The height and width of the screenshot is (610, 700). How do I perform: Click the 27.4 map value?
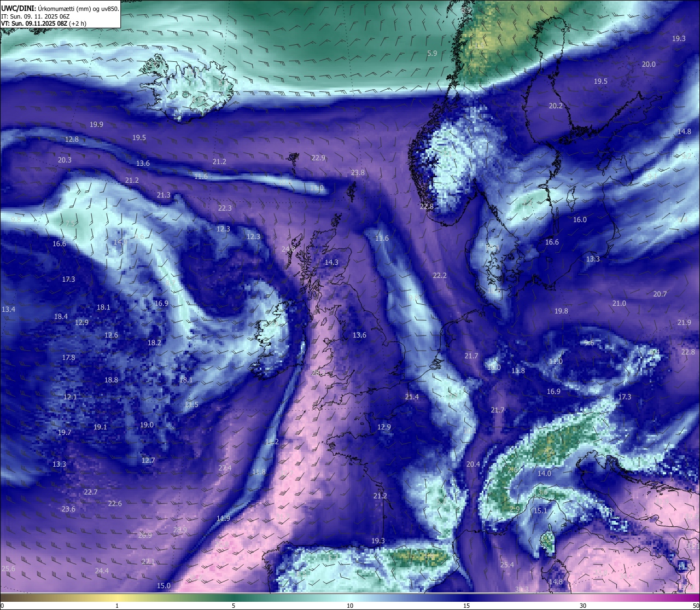point(225,468)
